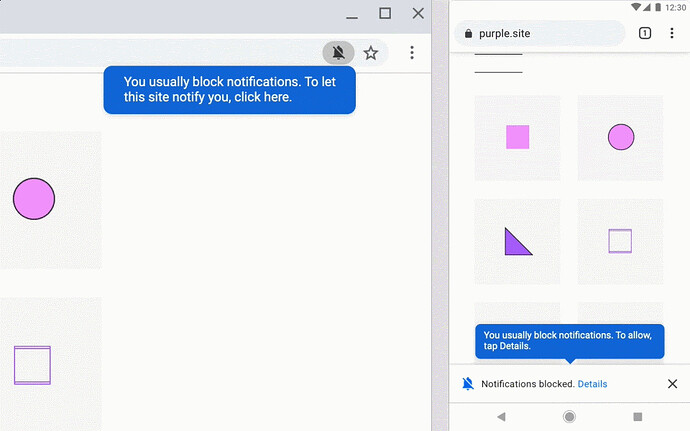Image resolution: width=690 pixels, height=431 pixels.
Task: Tap the pink circle tile on mobile
Action: pos(621,137)
